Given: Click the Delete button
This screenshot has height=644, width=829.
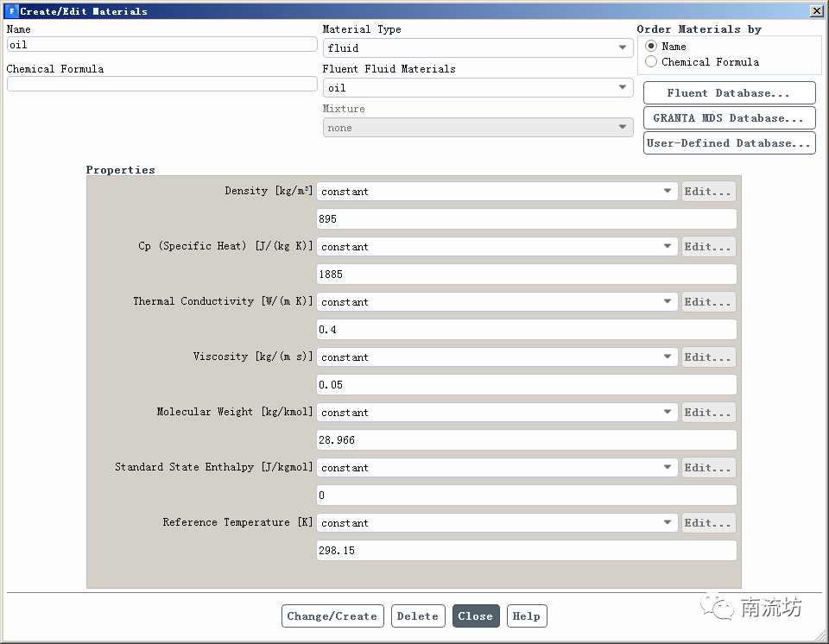Looking at the screenshot, I should click(x=418, y=616).
